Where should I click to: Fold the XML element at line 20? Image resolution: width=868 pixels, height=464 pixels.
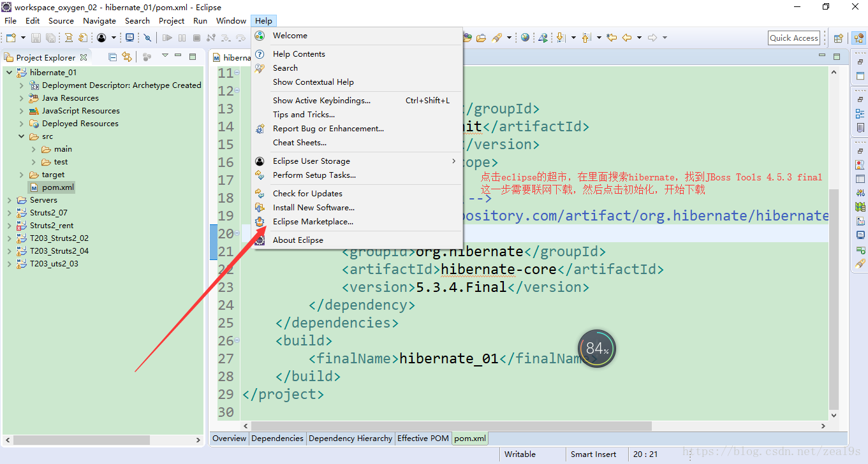[x=237, y=234]
